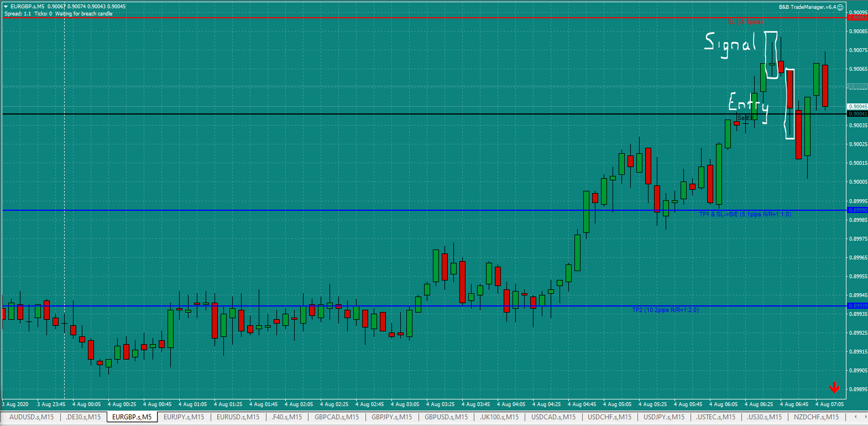The width and height of the screenshot is (868, 426).
Task: Go to the USDCHF.s,M15 tab
Action: [x=609, y=417]
